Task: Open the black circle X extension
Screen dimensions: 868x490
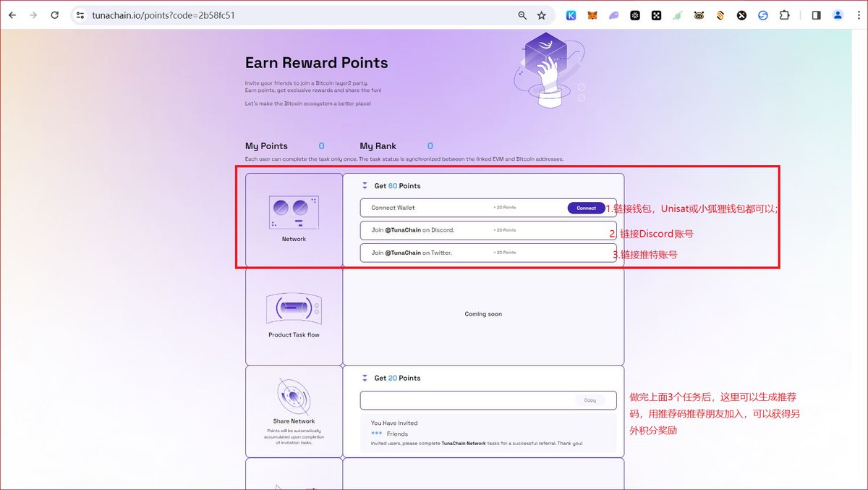Action: (x=741, y=15)
